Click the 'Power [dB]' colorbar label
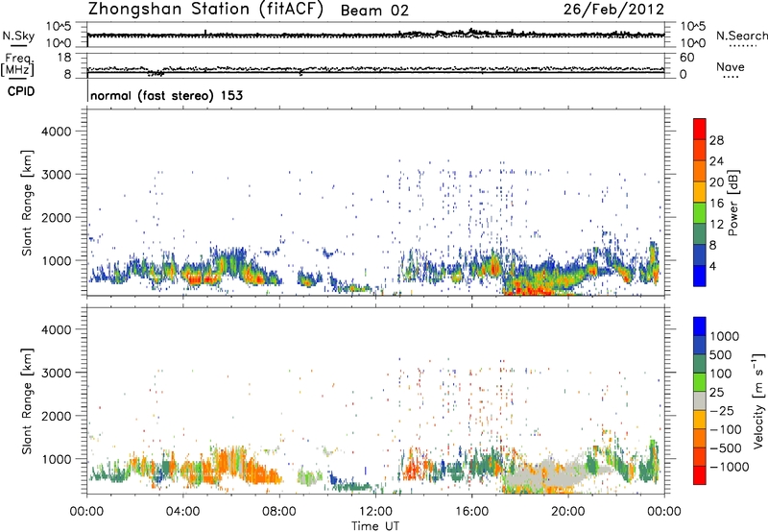768x532 pixels. pos(733,203)
